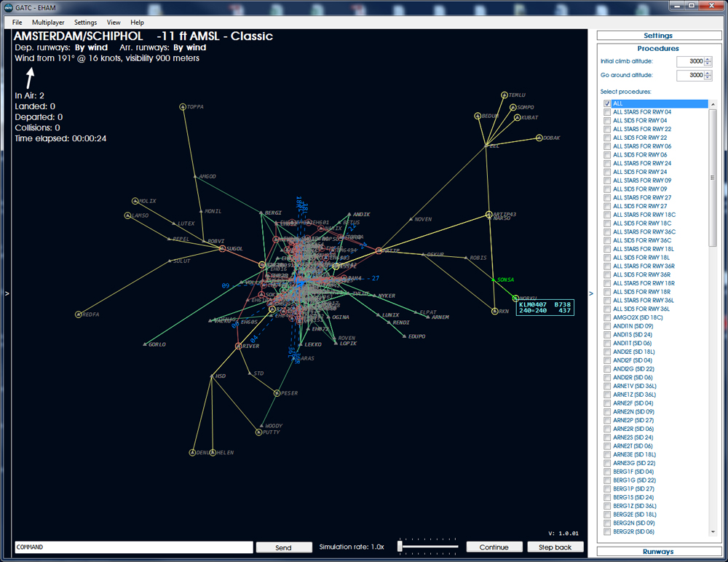
Task: Check the AMGO2X (SID 18C) procedure
Action: coord(607,317)
